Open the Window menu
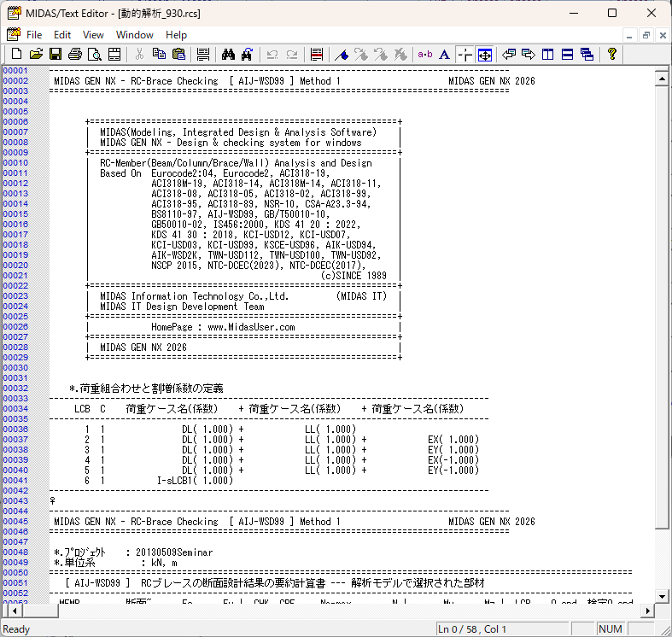 coord(135,35)
